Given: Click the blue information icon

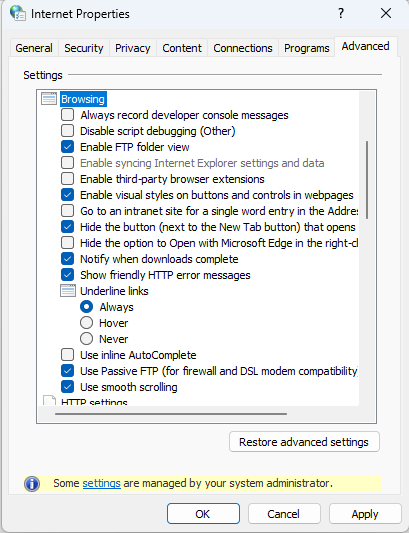Looking at the screenshot, I should [32, 484].
